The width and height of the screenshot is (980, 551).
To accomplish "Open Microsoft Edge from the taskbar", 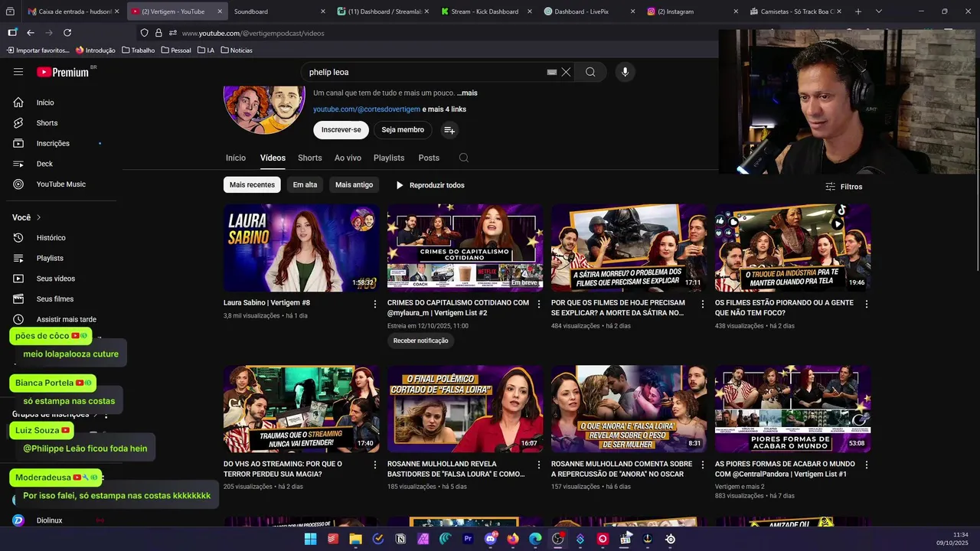I will pyautogui.click(x=535, y=539).
